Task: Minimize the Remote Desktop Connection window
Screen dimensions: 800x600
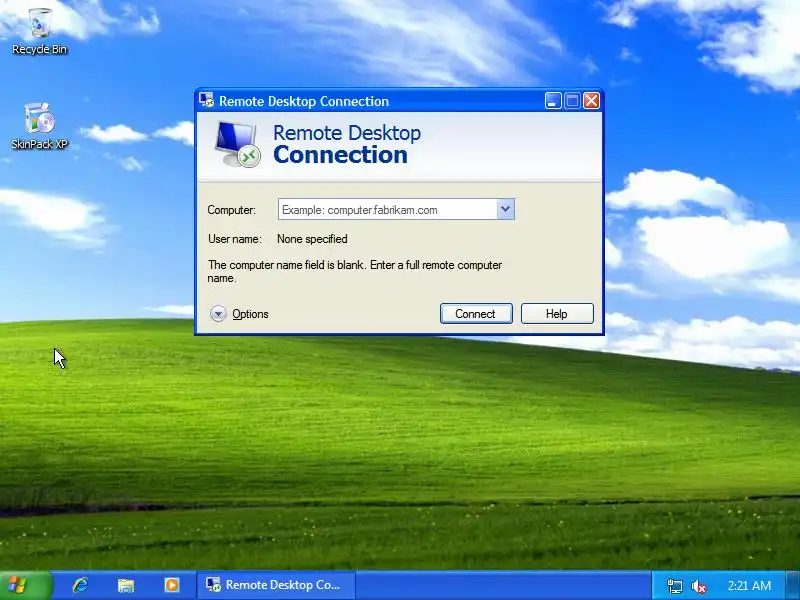Action: [553, 101]
